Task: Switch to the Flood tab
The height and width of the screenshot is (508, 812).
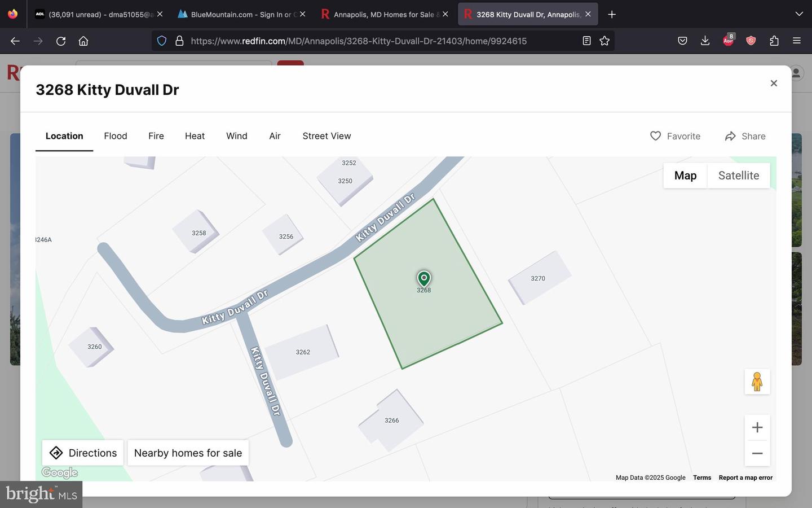Action: click(x=116, y=136)
